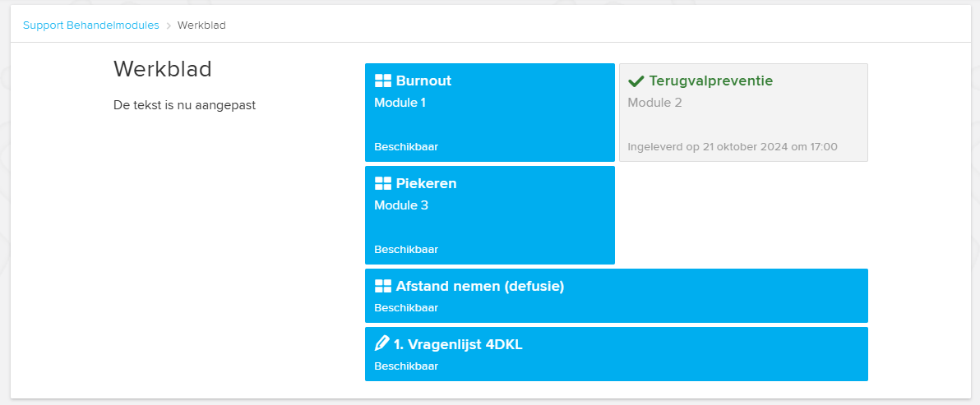
Task: Click the pencil icon beside Vragenlijst 4DKL
Action: pyautogui.click(x=381, y=344)
